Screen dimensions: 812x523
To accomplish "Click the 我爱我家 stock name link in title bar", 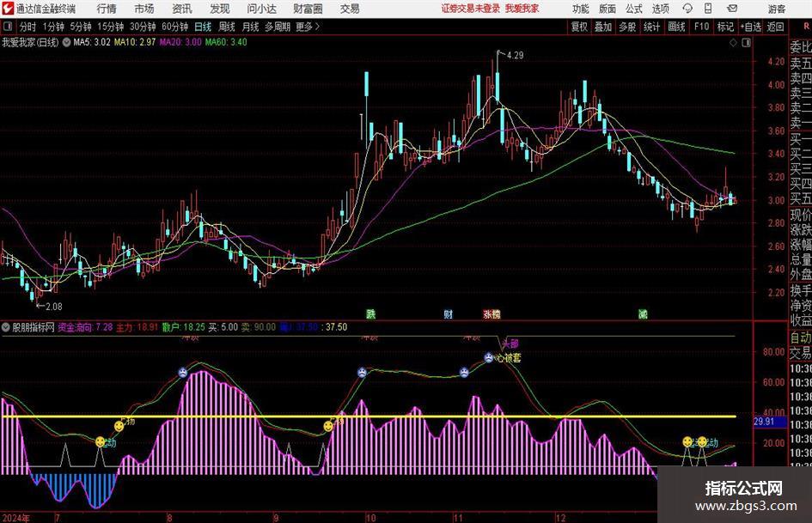I will point(522,9).
